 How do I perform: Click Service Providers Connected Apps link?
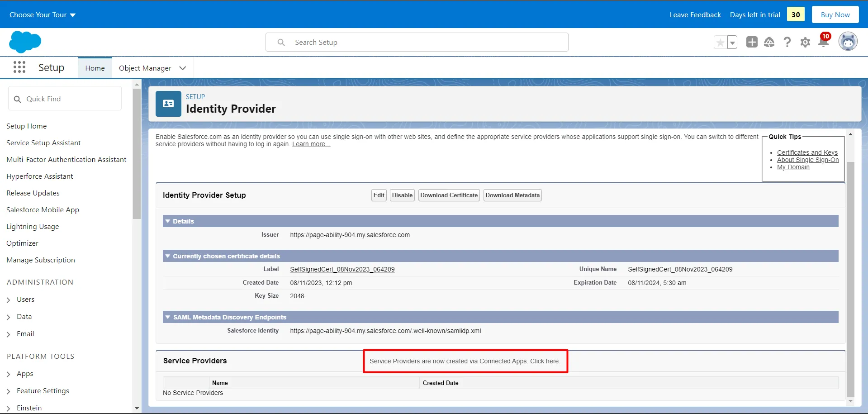465,362
